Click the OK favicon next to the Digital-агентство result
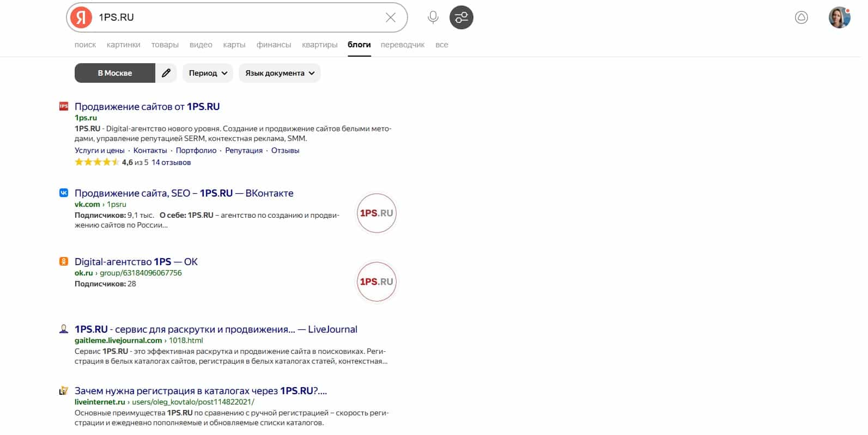 pyautogui.click(x=64, y=261)
